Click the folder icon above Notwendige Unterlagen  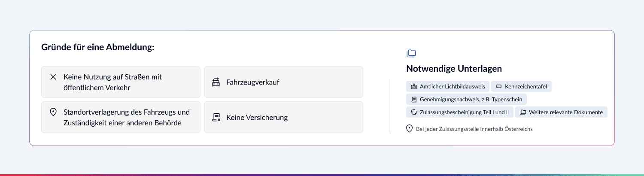point(411,53)
